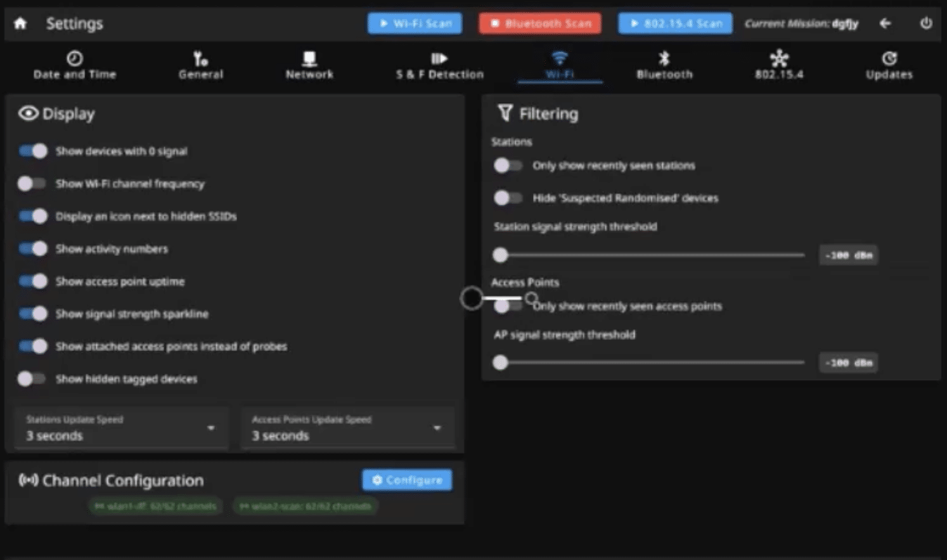Click the Settings page title

(x=74, y=23)
